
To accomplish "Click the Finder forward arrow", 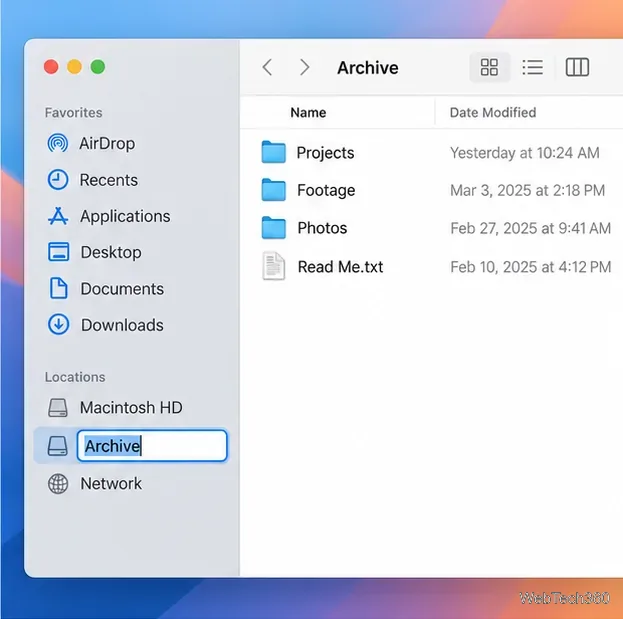I will pyautogui.click(x=304, y=67).
